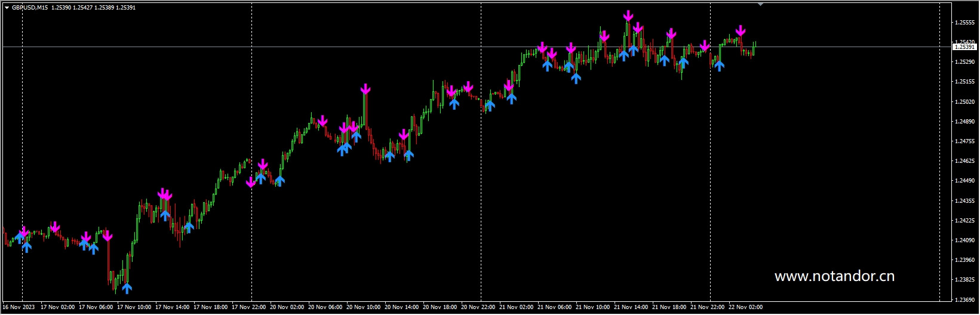Screen dimensions: 980x315
Task: Open the GBPUSD,M15 chart dropdown triangle
Action: click(x=7, y=8)
